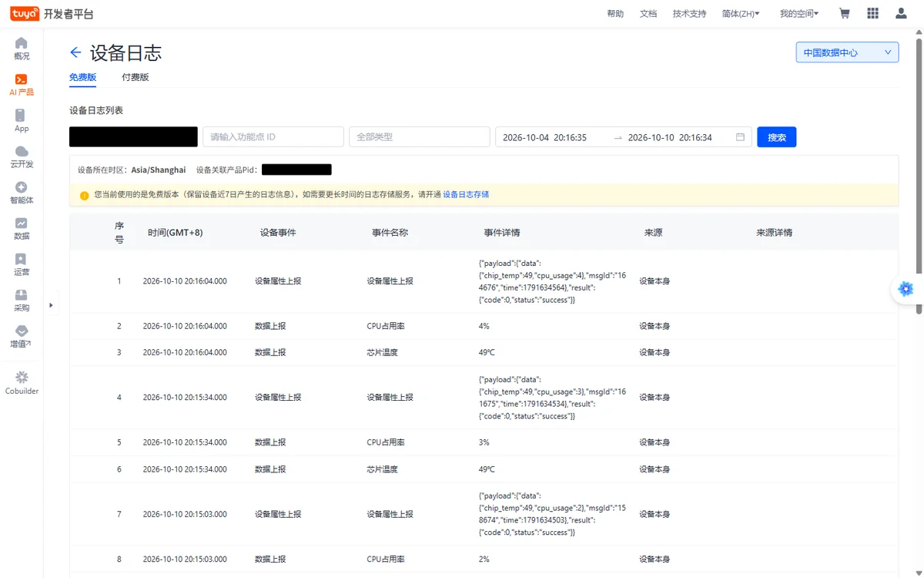Select AI 产品 in the sidebar
This screenshot has height=578, width=924.
pyautogui.click(x=22, y=85)
